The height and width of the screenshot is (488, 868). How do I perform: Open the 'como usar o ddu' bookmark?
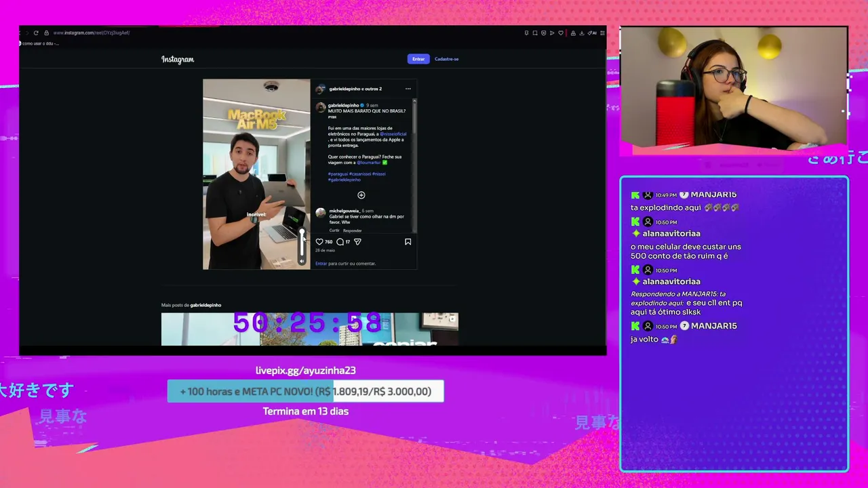(x=39, y=43)
